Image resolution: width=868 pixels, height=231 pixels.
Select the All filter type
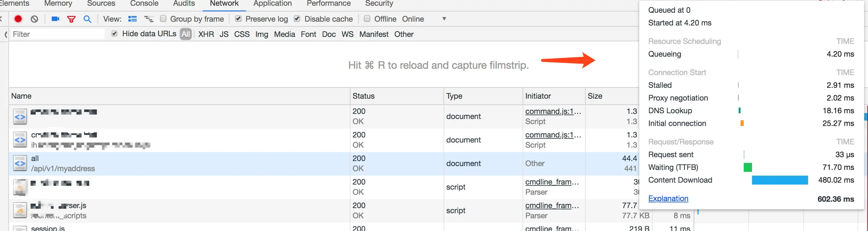tap(186, 34)
